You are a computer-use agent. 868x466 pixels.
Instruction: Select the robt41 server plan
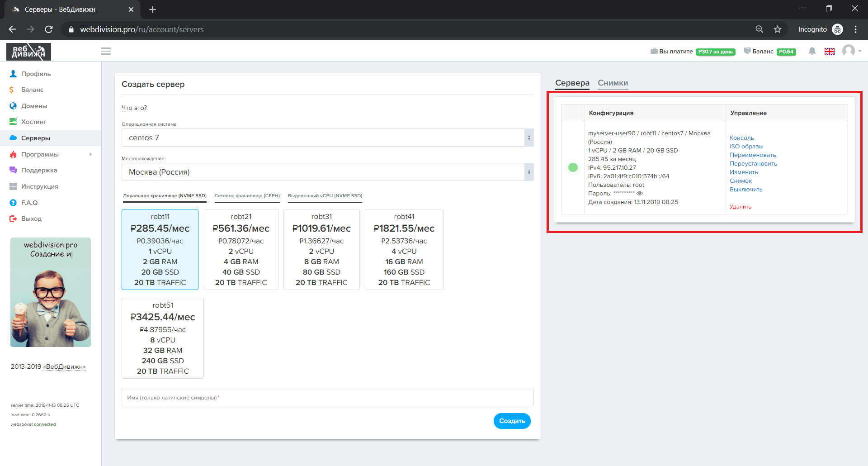coord(404,249)
